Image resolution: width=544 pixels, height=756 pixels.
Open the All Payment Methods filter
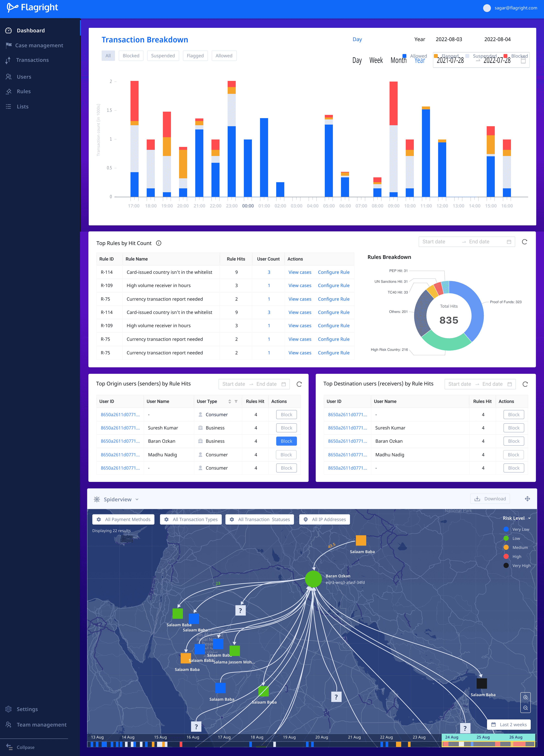click(x=123, y=519)
